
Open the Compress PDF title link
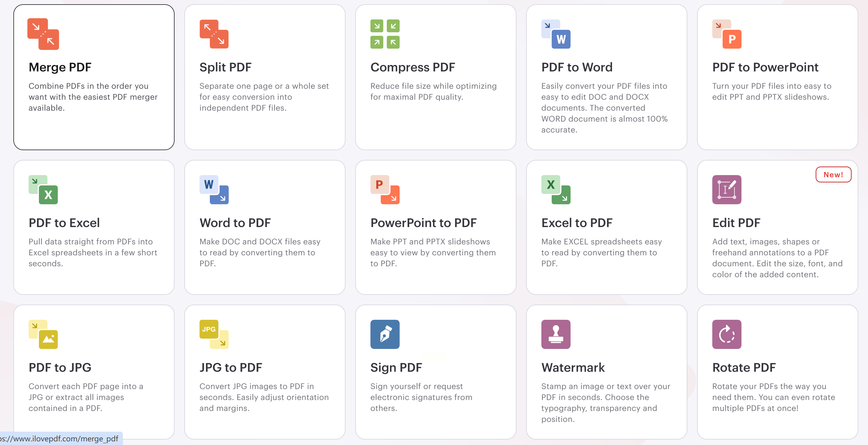(412, 67)
